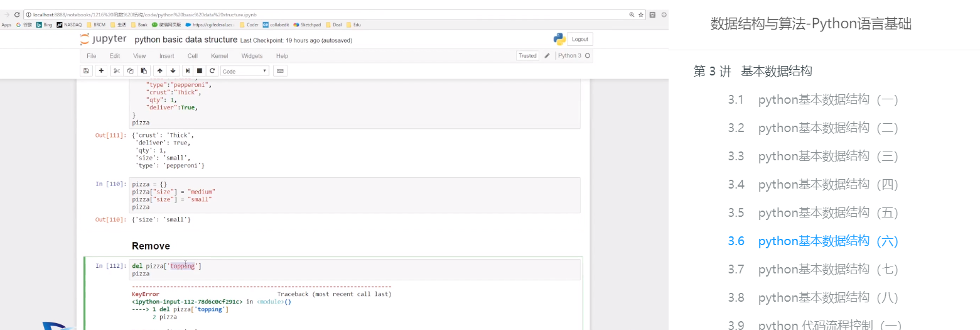The height and width of the screenshot is (330, 980).
Task: Open lesson 3.8 python基本数据结构（八）
Action: click(814, 297)
